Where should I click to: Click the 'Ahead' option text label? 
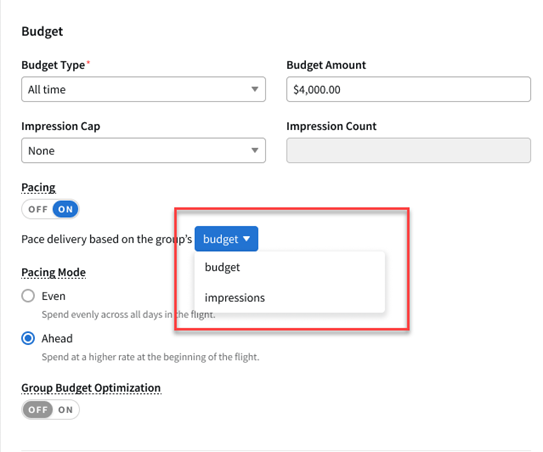pos(57,338)
